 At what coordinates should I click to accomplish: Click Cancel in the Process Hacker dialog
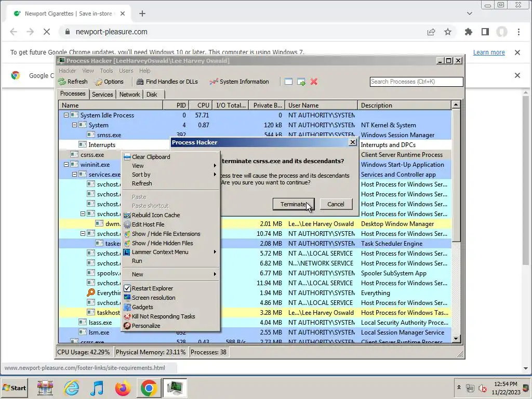pos(336,204)
